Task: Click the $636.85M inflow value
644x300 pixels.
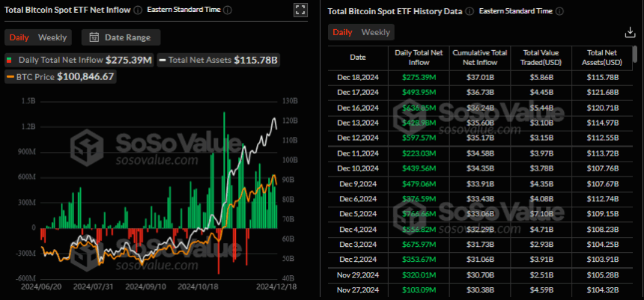Action: [419, 108]
